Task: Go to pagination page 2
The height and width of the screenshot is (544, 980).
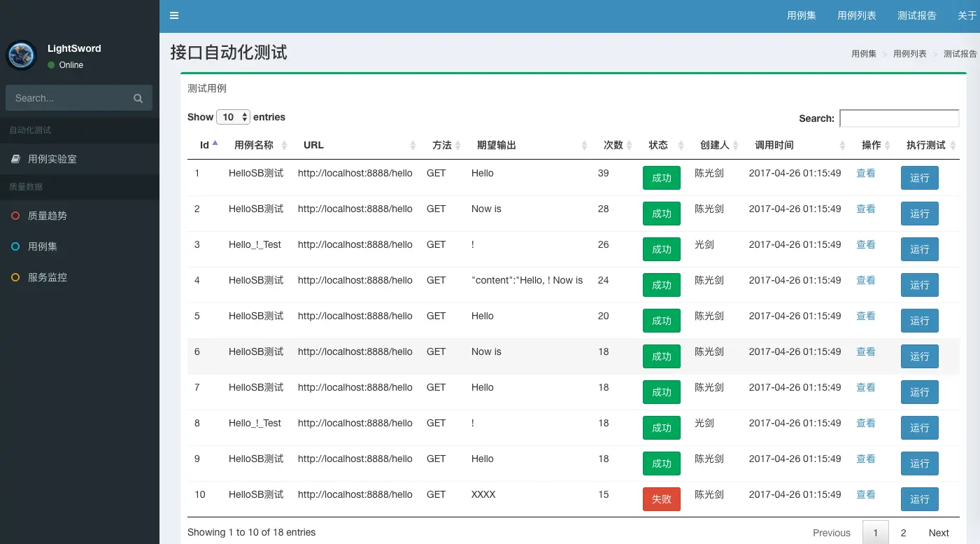Action: pos(904,533)
